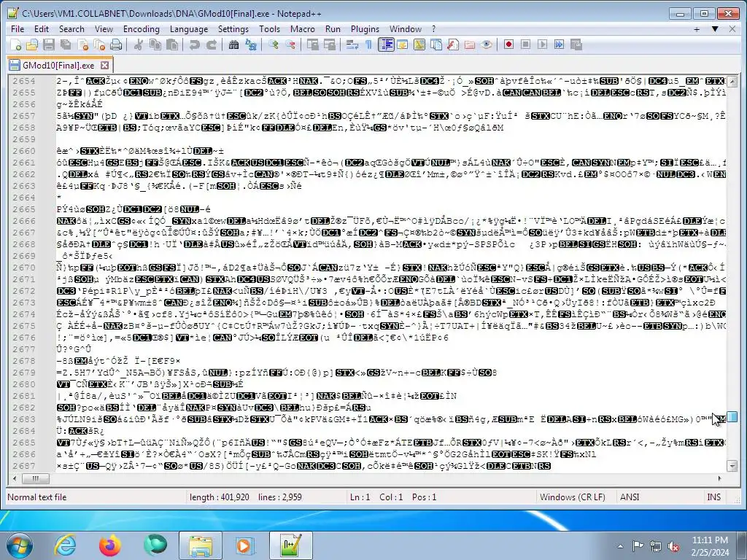Viewport: 747px width, 560px height.
Task: Open Windows Explorer folder in taskbar
Action: [x=201, y=545]
